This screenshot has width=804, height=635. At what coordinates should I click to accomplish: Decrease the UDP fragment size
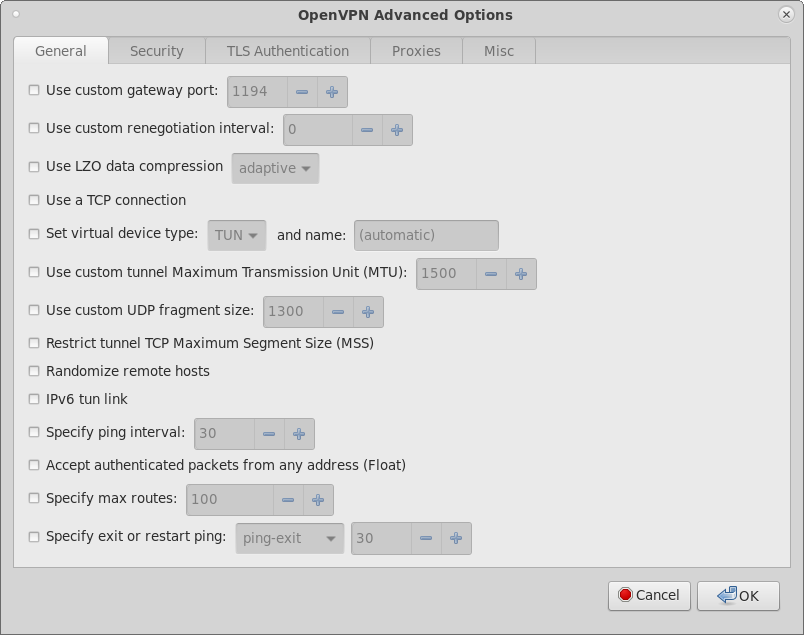(x=338, y=312)
